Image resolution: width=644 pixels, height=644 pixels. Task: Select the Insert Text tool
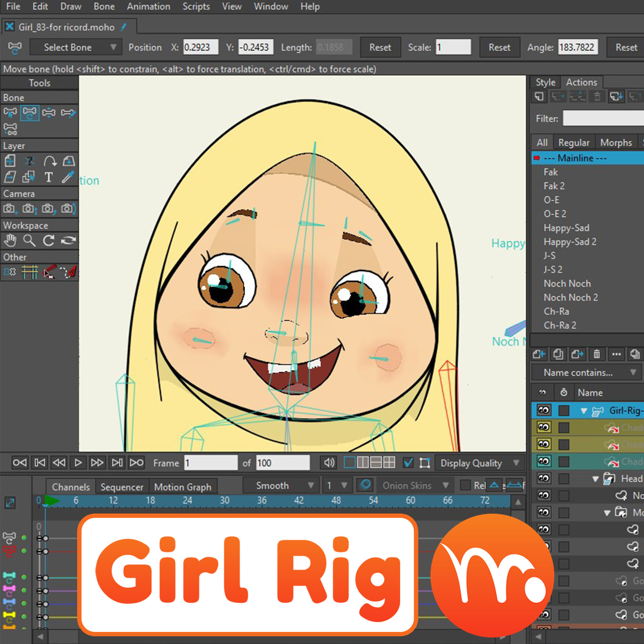(x=49, y=178)
